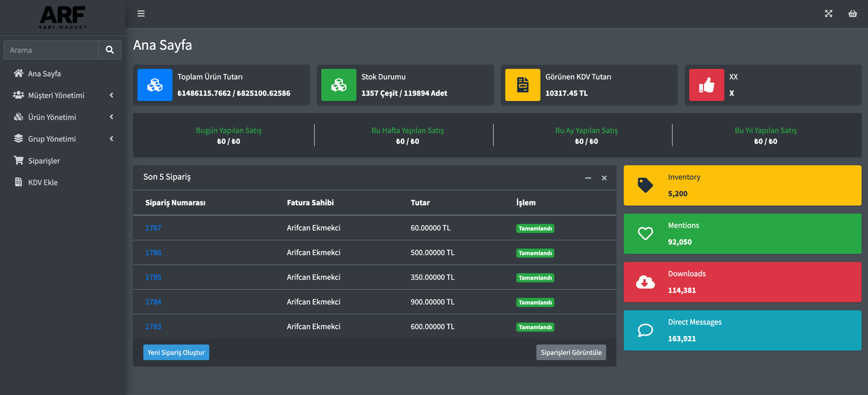
Task: Click the Bu Ay Yapılan Satış label
Action: (x=587, y=130)
